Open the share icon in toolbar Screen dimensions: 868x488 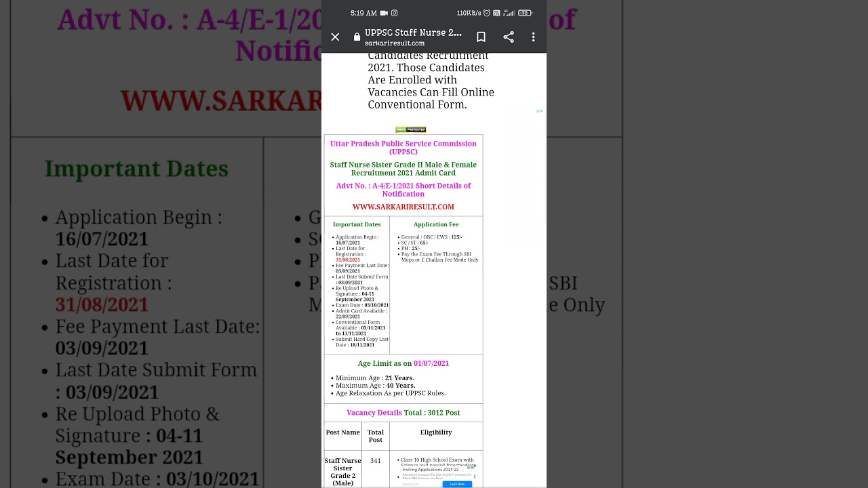(509, 37)
